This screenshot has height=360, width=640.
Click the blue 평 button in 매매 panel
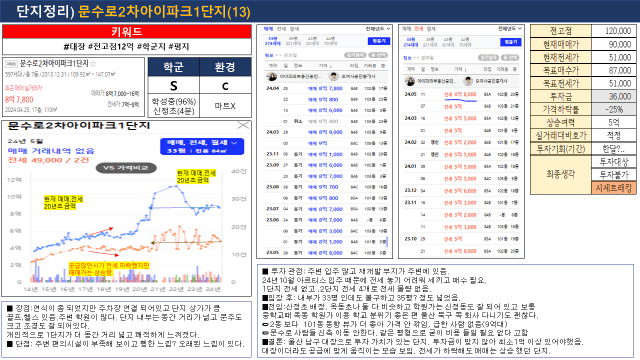pyautogui.click(x=379, y=41)
